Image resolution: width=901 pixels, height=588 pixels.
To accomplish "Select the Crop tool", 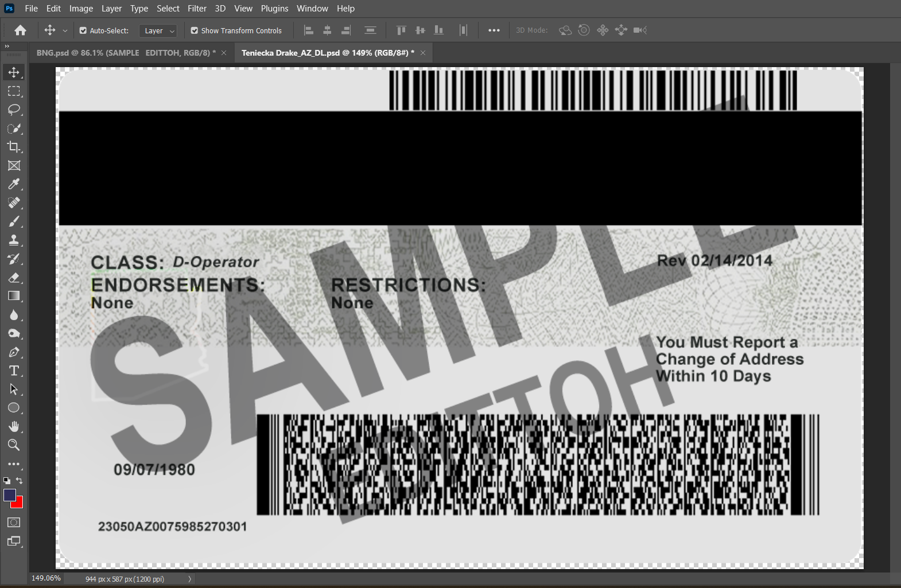I will 14,147.
